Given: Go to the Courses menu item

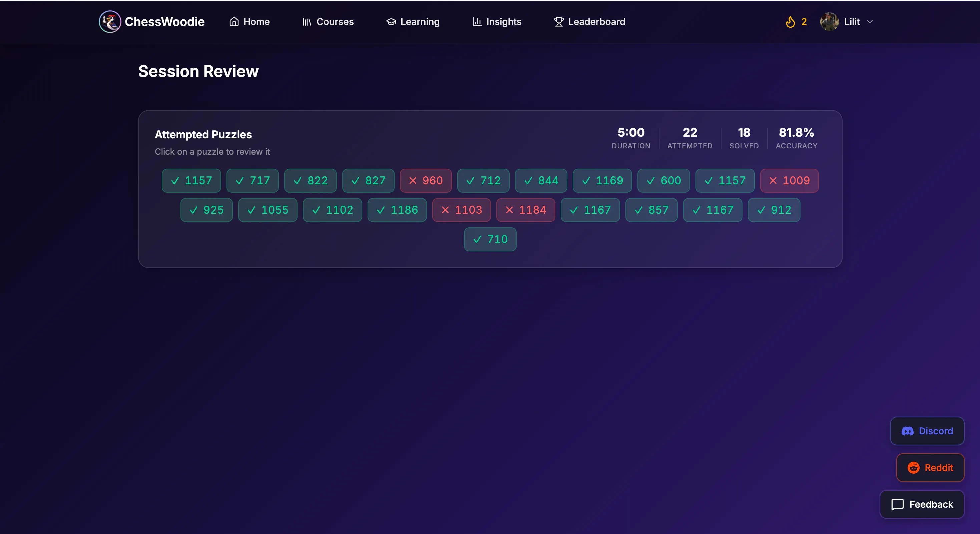Looking at the screenshot, I should click(x=328, y=22).
